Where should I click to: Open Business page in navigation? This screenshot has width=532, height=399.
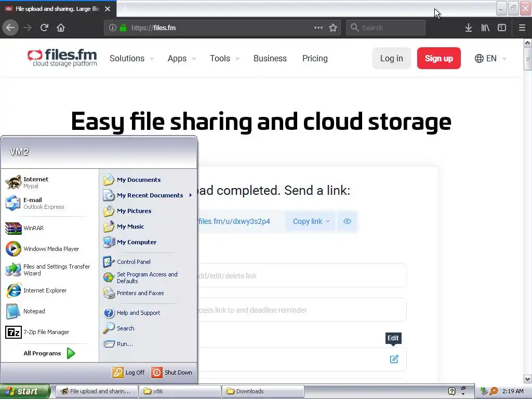(x=270, y=58)
